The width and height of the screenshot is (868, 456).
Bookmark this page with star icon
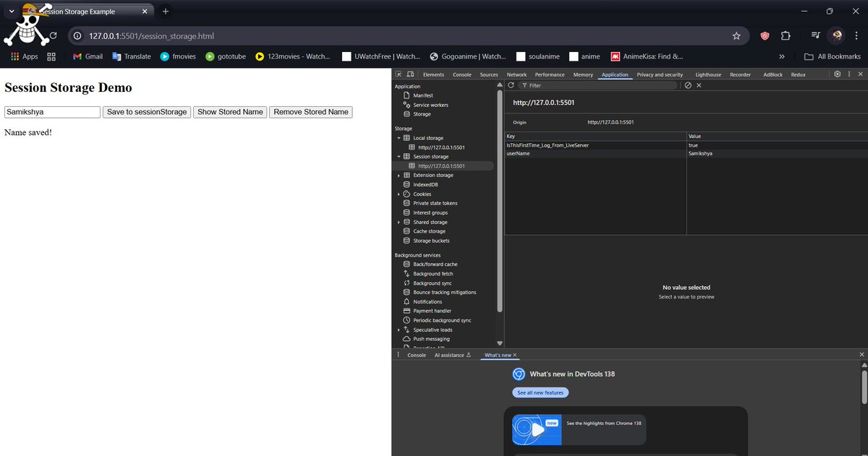(x=736, y=35)
